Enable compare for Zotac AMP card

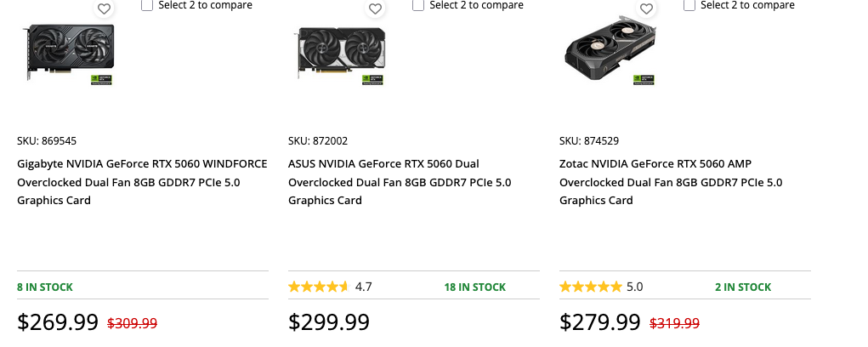click(689, 5)
